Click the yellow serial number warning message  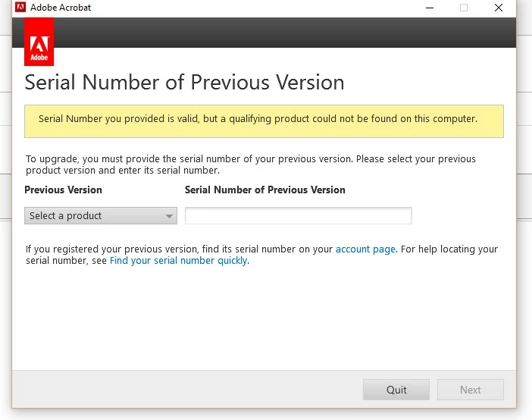pos(264,121)
